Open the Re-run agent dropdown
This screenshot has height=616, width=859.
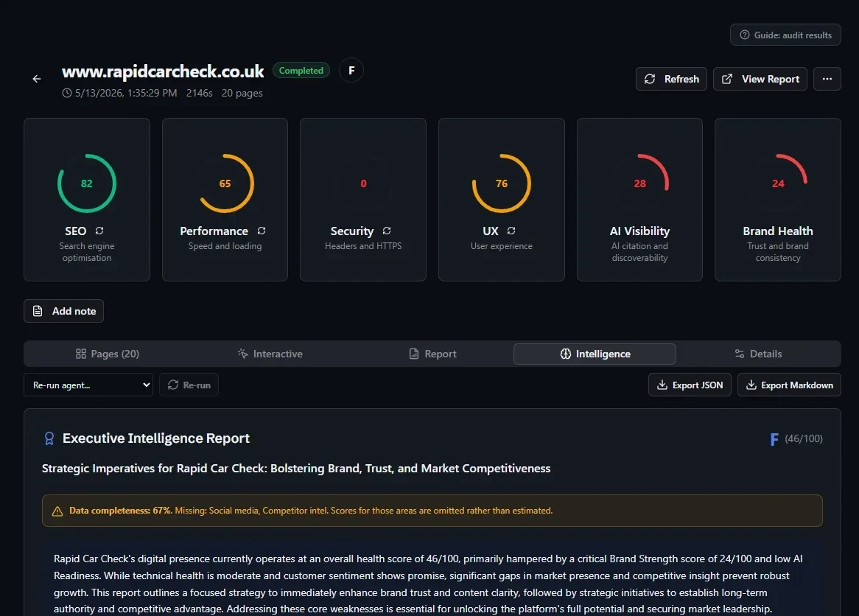coord(88,385)
